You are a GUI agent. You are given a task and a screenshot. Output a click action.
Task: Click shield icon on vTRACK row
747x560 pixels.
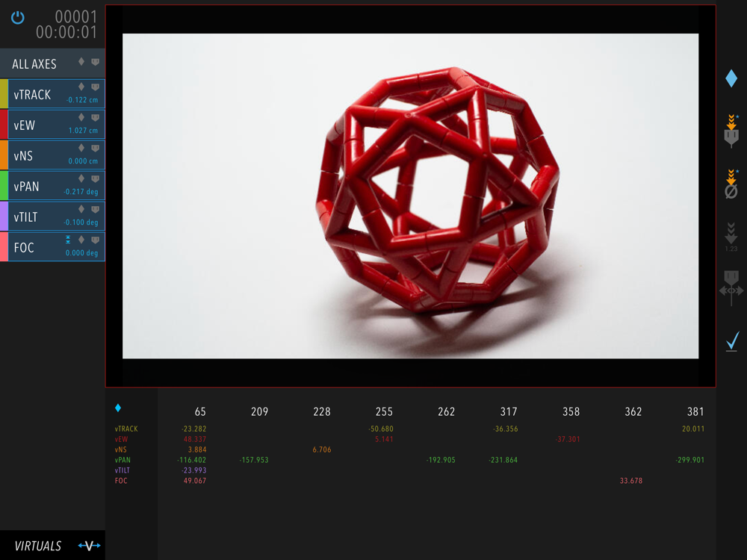point(96,87)
